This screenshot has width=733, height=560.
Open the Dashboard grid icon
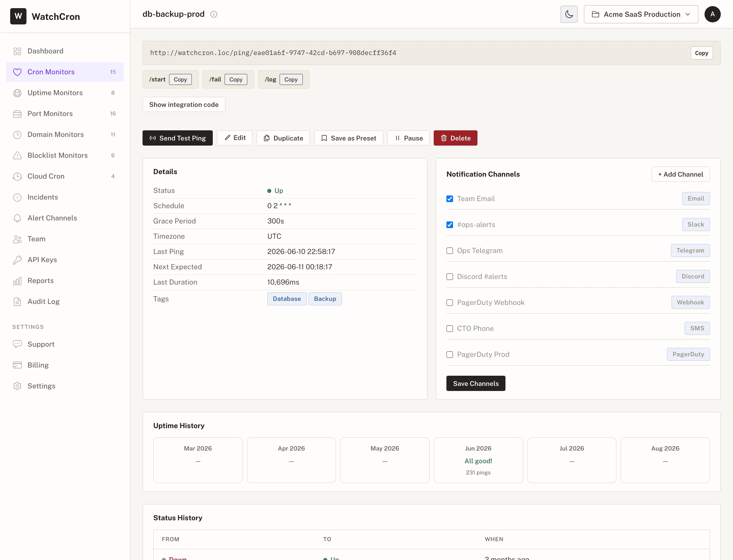coord(17,51)
